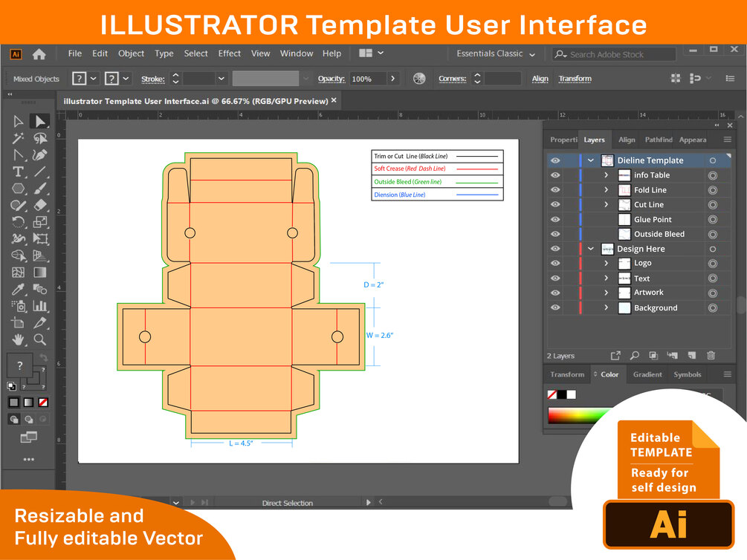Viewport: 747px width, 560px height.
Task: Select the Column Graph tool
Action: click(x=40, y=306)
